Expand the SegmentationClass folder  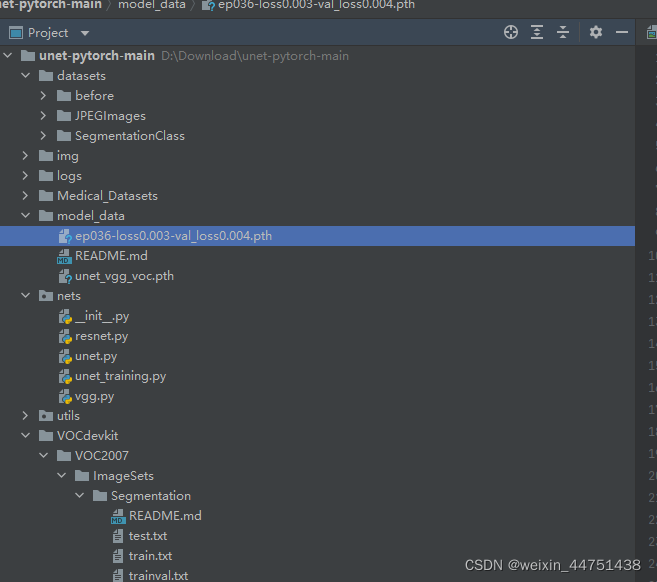pos(43,135)
